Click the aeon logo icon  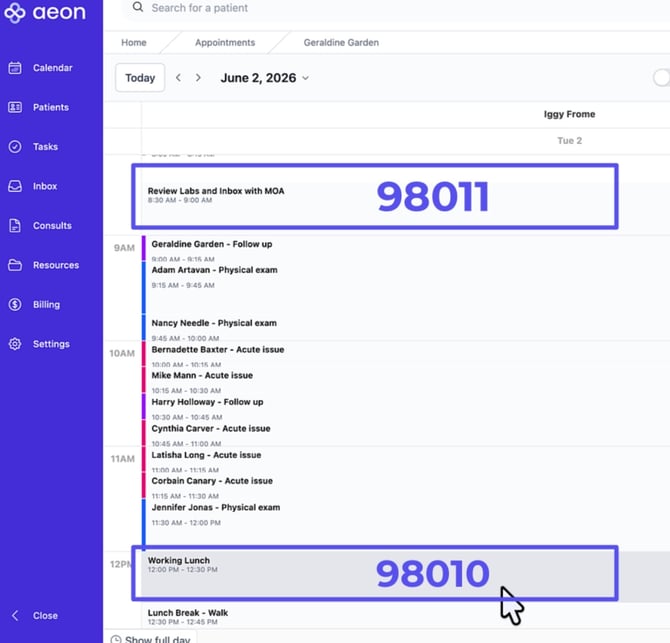click(15, 12)
